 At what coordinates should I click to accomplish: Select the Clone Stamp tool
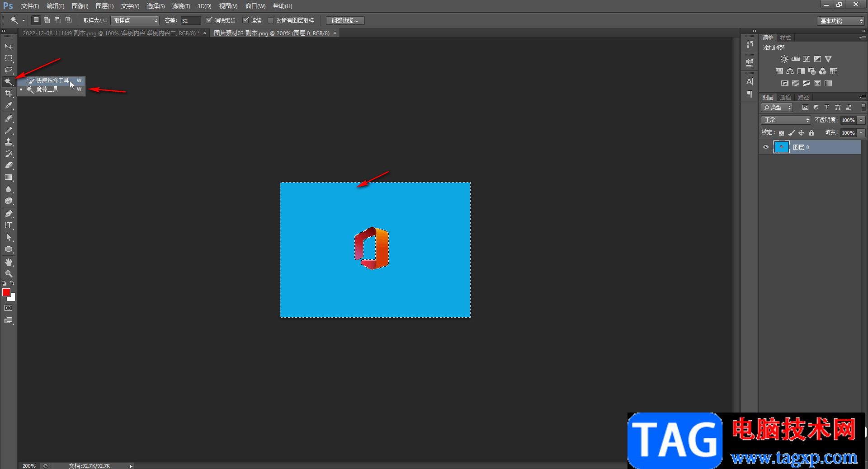[x=9, y=142]
